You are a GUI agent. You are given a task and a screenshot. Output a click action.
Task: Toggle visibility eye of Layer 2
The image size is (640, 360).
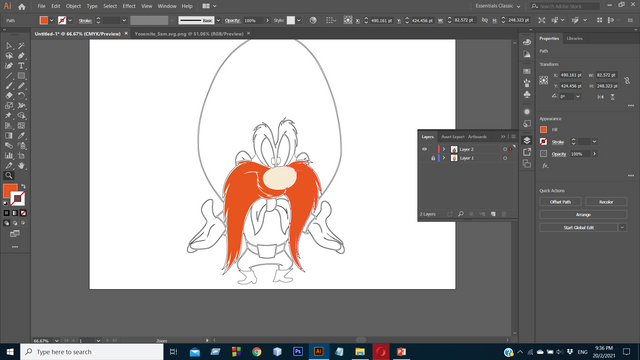pos(424,149)
